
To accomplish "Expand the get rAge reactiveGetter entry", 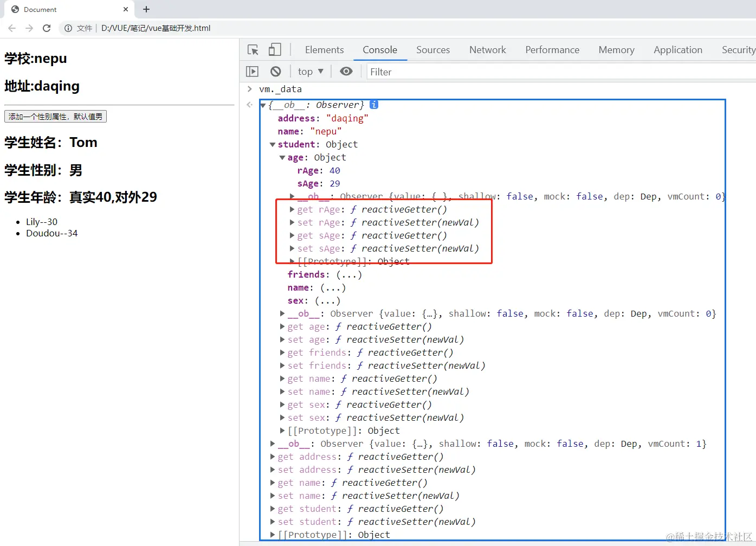I will tap(292, 209).
